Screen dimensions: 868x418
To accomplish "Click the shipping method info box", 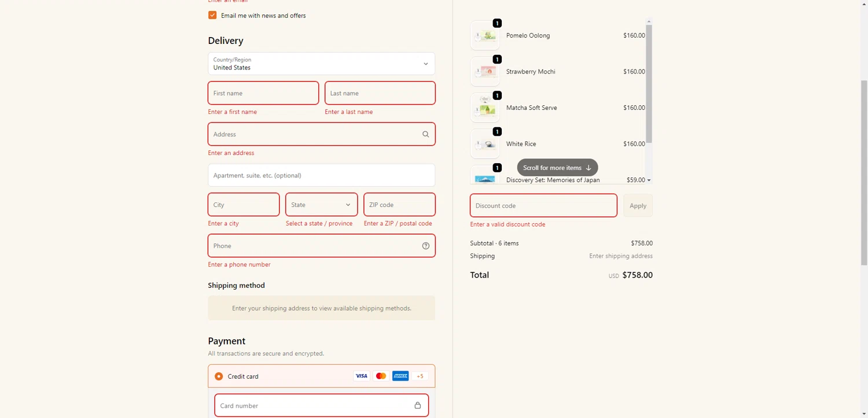I will click(x=321, y=308).
